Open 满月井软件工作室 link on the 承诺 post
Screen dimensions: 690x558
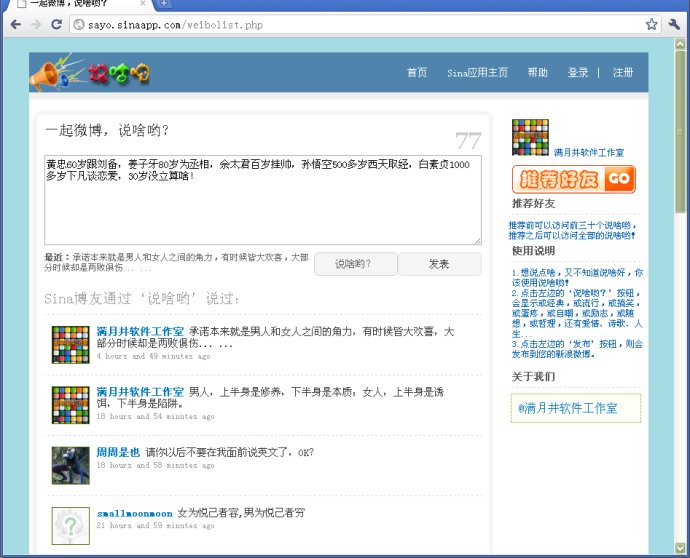(x=140, y=331)
